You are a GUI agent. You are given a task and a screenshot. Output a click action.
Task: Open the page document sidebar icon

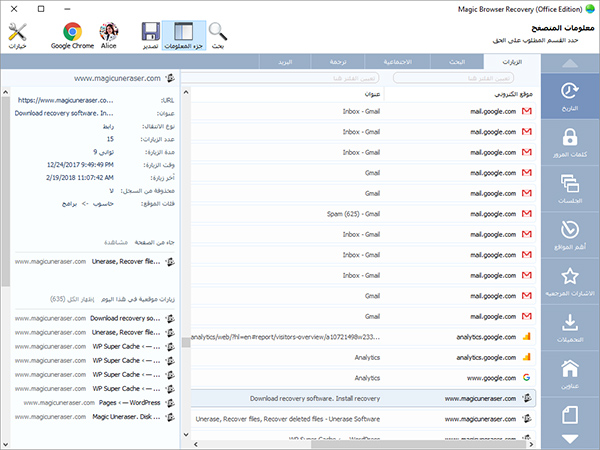tap(570, 415)
